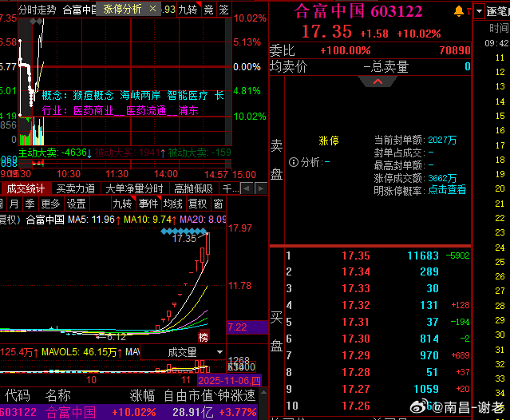The width and height of the screenshot is (510, 420).
Task: Click the 榜 badge on K-line
Action: point(204,337)
